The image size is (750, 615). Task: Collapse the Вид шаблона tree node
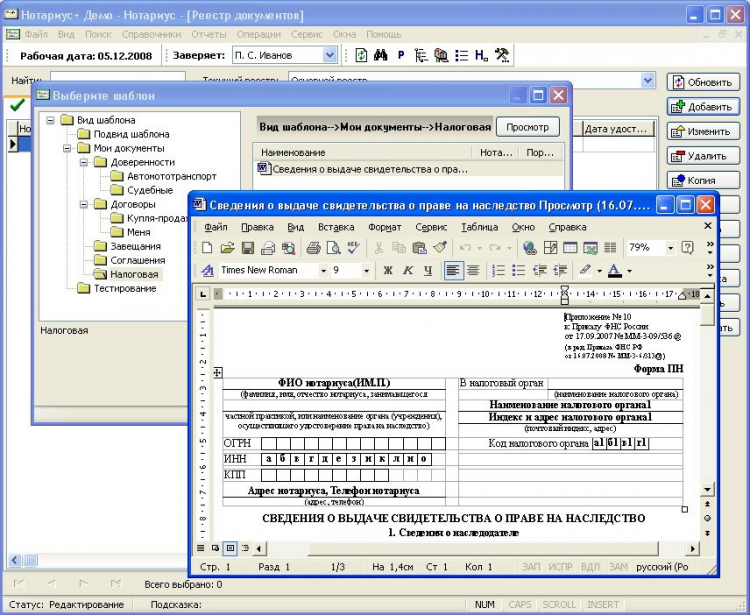50,120
